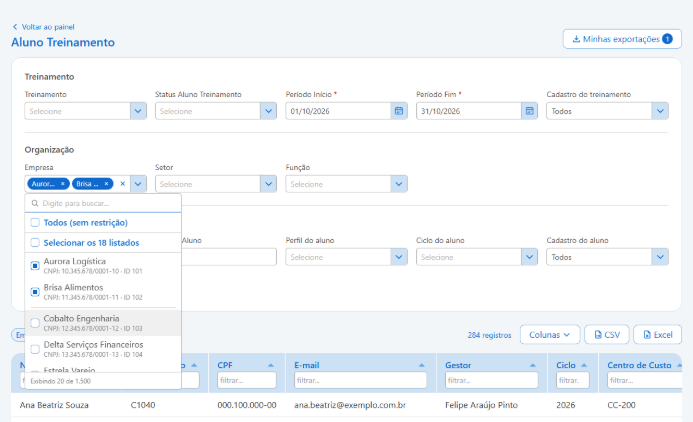
Task: Click the 000.100.000-00 CPF cell
Action: pos(247,405)
